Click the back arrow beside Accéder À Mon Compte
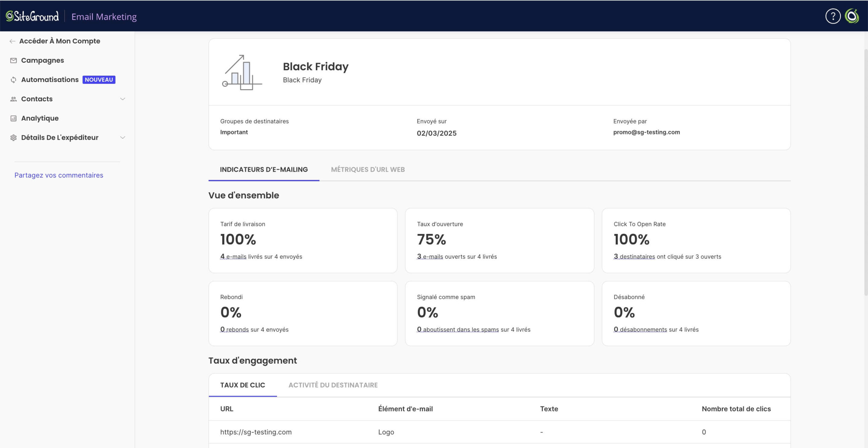868x448 pixels. (x=13, y=41)
